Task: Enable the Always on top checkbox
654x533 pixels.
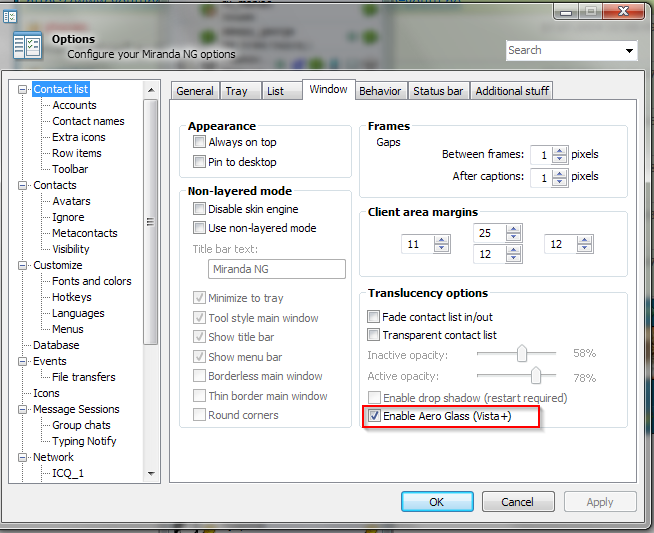Action: 201,142
